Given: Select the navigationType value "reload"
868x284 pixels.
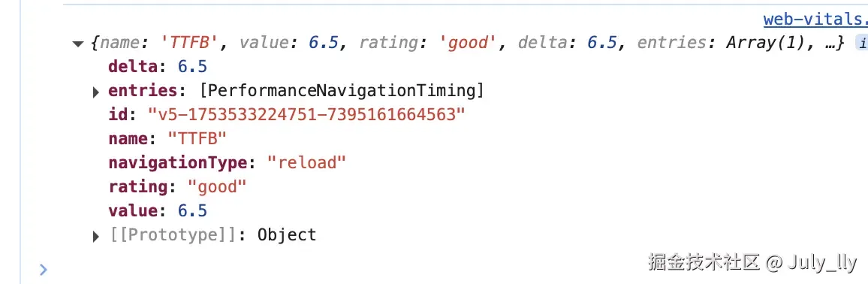Looking at the screenshot, I should coord(306,163).
